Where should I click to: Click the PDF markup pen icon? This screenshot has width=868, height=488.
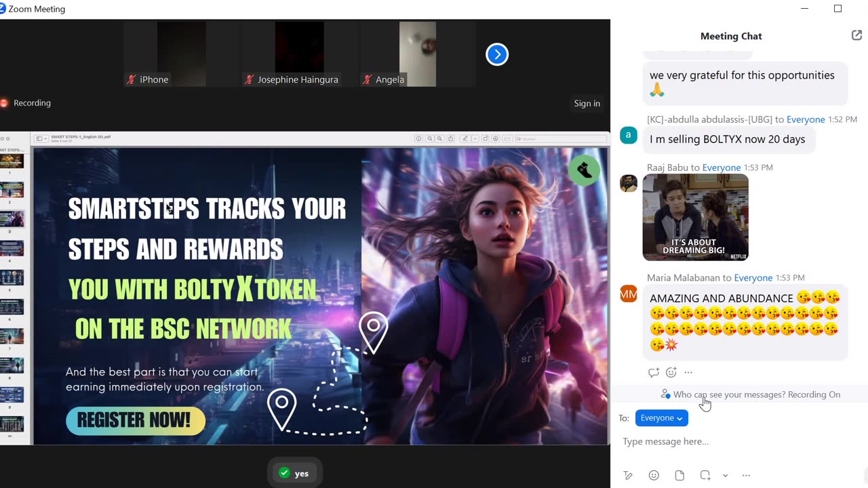(465, 139)
